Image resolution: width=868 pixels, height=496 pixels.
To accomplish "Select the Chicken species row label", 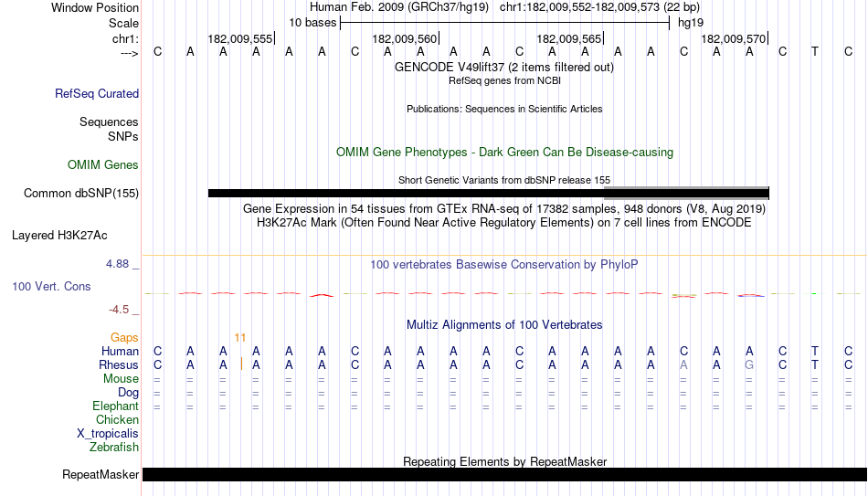I will [117, 419].
